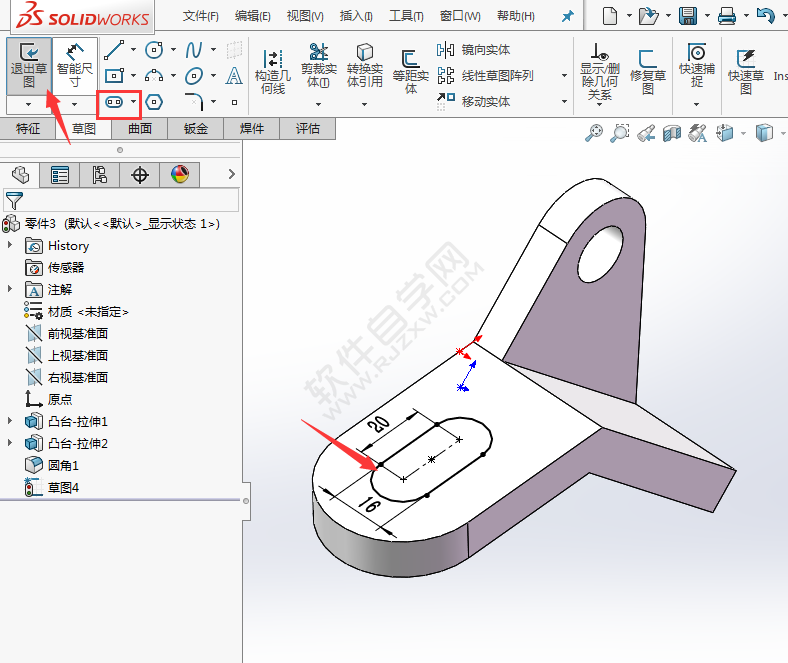Click Mirror Entities (镜向实体)
Viewport: 788px width, 663px height.
tap(473, 50)
